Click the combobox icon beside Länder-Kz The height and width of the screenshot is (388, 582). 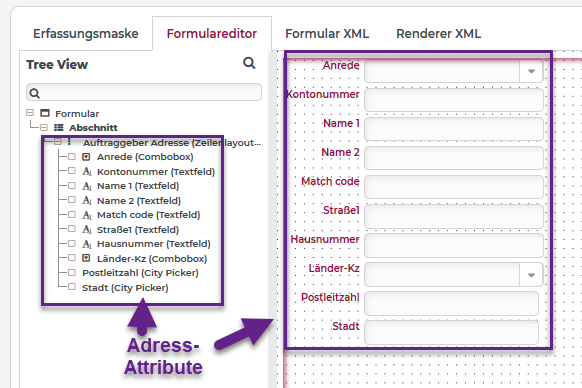click(x=86, y=258)
